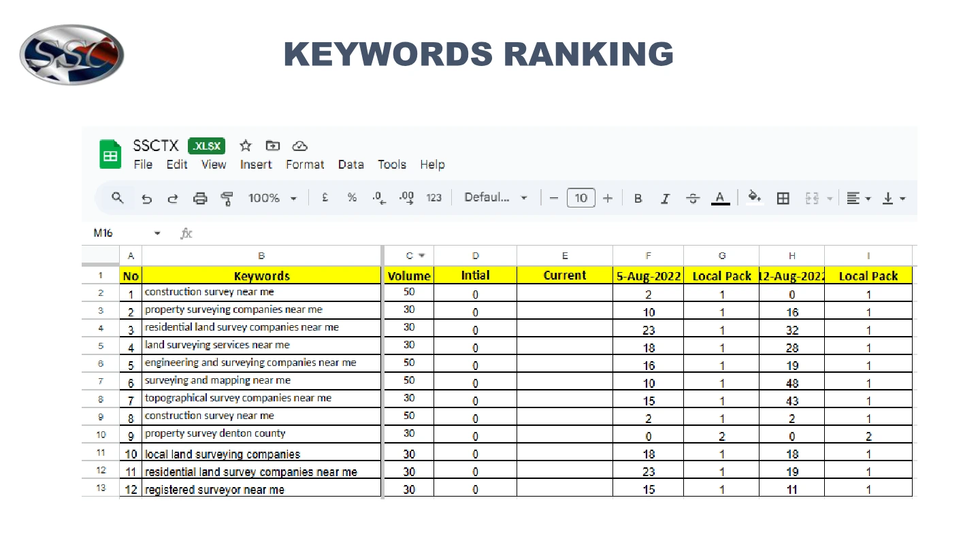
Task: Check the cloud document status icon
Action: click(x=300, y=146)
